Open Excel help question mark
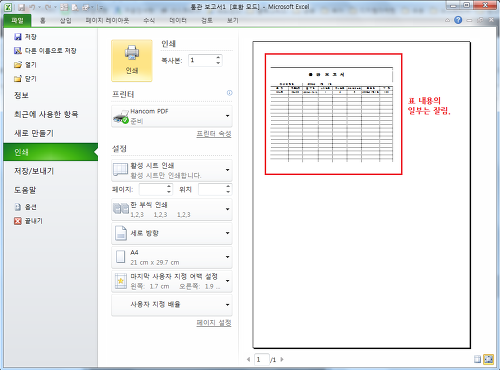The width and height of the screenshot is (500, 370). 458,20
